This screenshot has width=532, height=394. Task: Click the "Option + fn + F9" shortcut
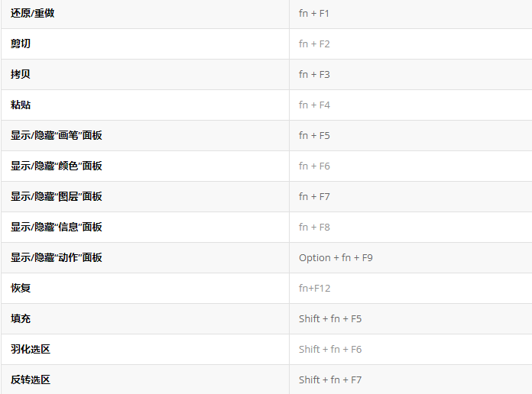click(336, 258)
